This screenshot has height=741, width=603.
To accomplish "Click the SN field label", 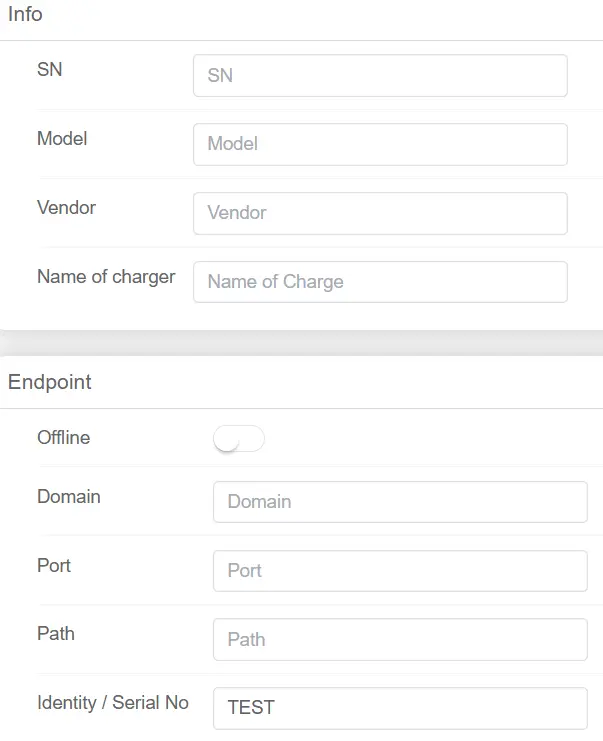I will pyautogui.click(x=50, y=70).
